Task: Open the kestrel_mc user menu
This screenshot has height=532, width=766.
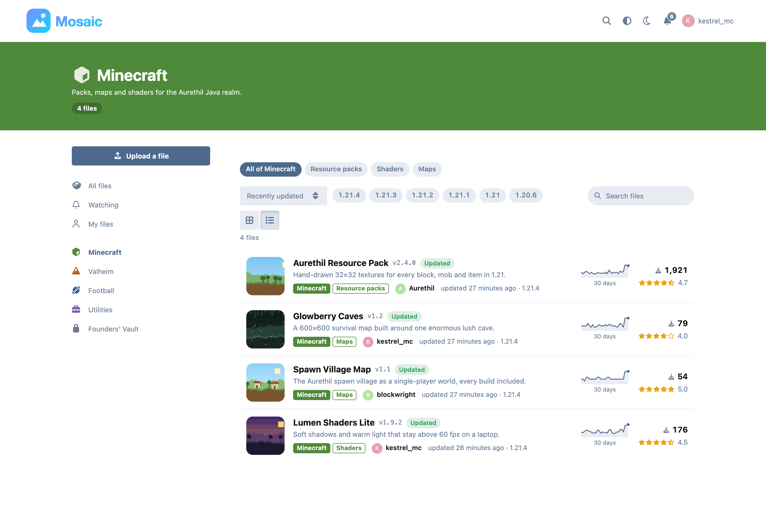Action: 708,21
